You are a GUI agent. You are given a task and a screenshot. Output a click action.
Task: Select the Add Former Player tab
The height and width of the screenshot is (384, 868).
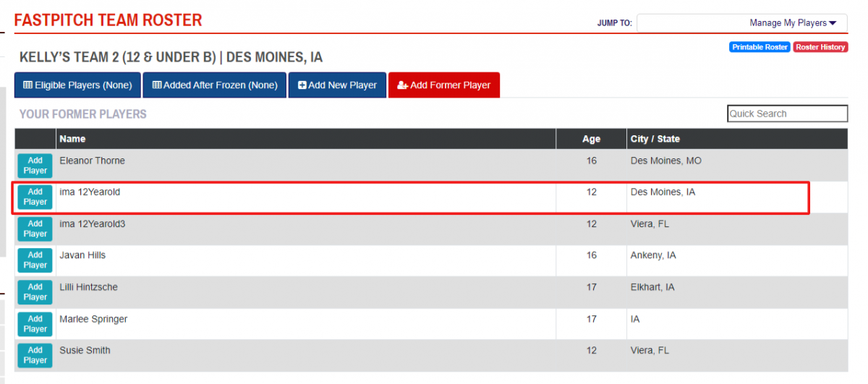443,85
